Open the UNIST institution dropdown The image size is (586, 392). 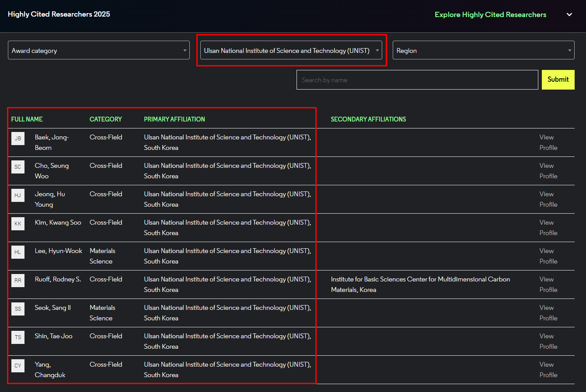[x=291, y=50]
